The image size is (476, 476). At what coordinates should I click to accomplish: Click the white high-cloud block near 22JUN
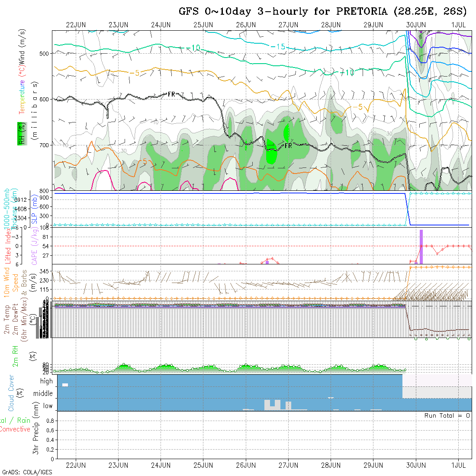click(65, 385)
